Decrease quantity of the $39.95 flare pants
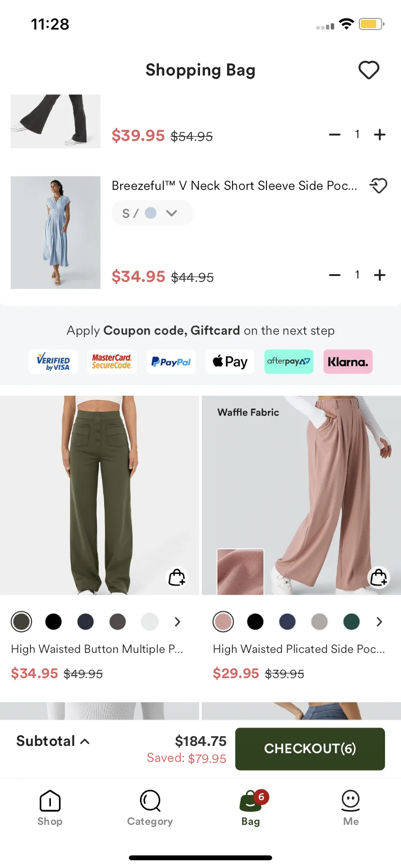Image resolution: width=401 pixels, height=868 pixels. pos(335,135)
